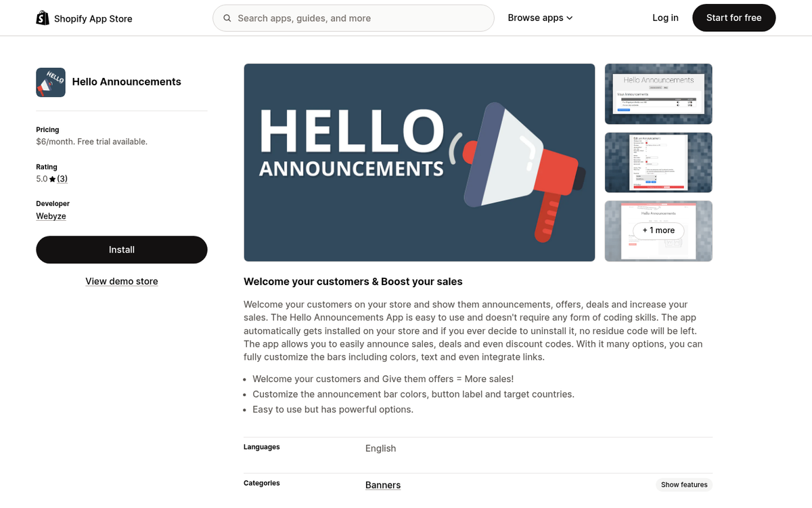Reveal remaining screenshots via '+ 1 more'

[x=658, y=230]
